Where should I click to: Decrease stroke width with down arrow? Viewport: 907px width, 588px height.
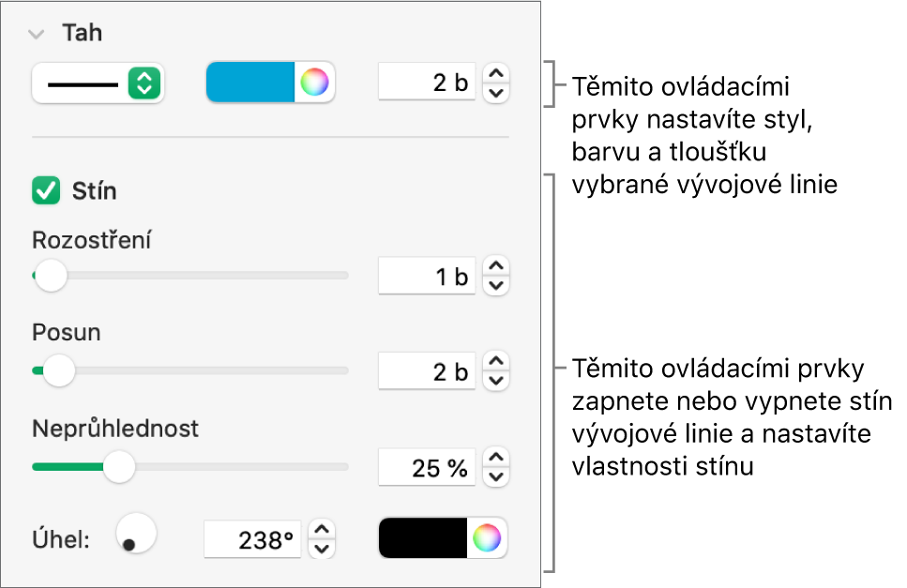[497, 93]
